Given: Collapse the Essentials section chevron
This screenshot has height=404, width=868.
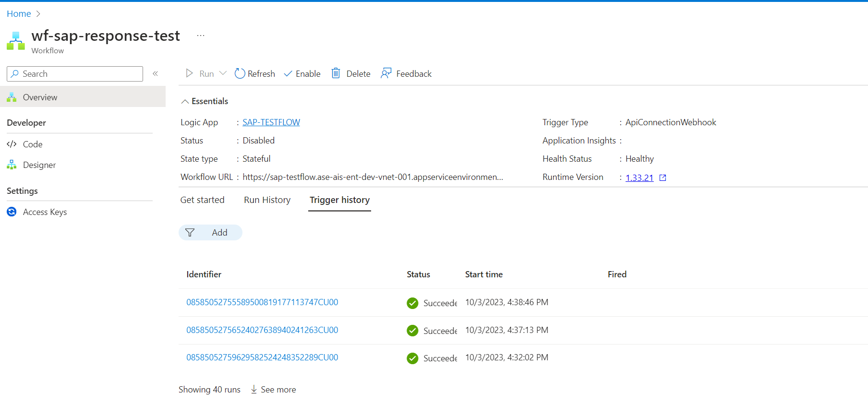Looking at the screenshot, I should pos(185,102).
